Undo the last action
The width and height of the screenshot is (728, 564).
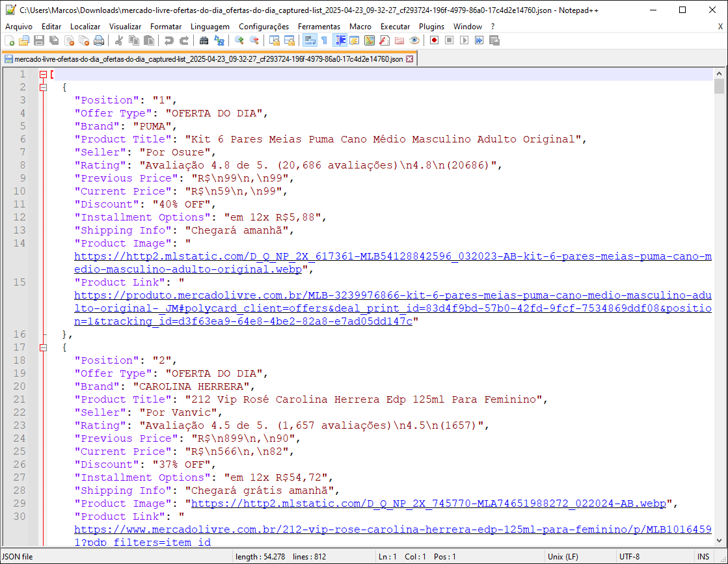coord(169,41)
